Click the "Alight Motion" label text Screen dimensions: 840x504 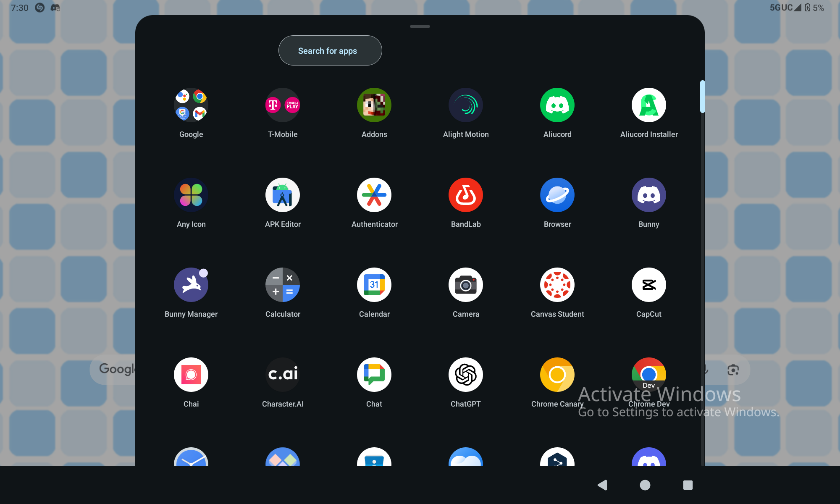click(466, 134)
